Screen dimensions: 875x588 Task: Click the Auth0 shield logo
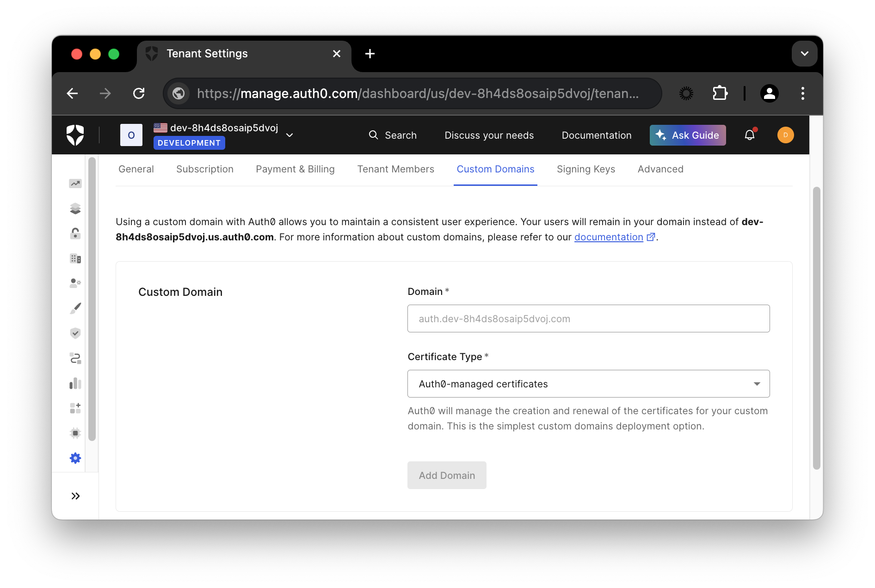(75, 135)
